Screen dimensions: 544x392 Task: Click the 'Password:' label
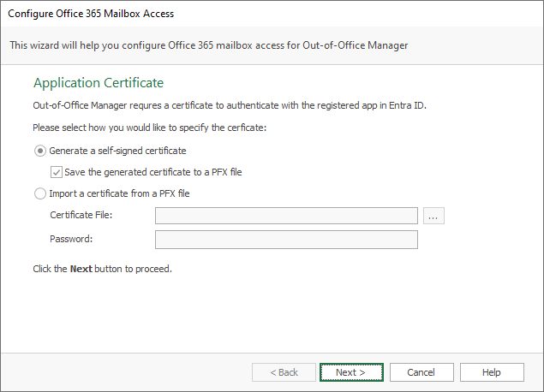click(71, 239)
